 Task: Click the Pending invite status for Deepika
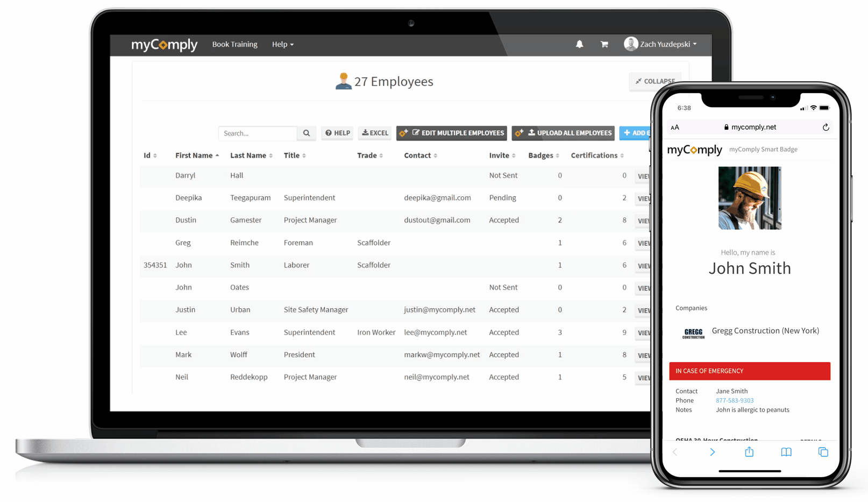pos(502,198)
